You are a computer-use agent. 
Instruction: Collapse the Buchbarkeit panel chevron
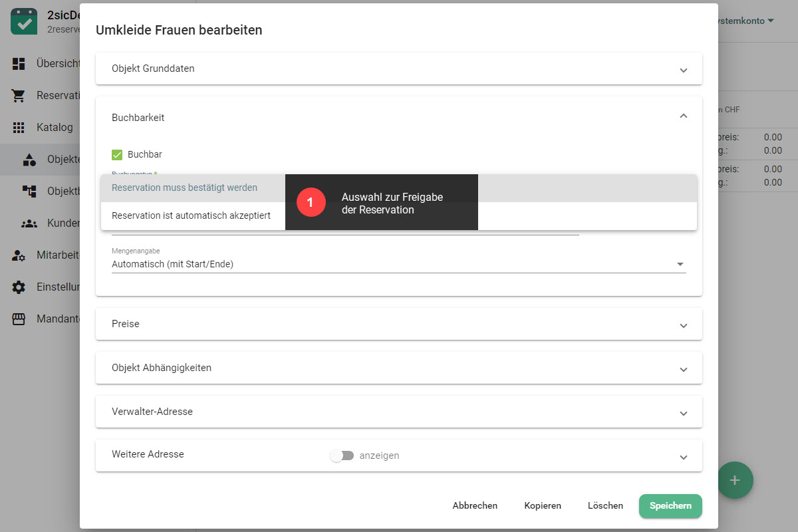coord(683,116)
